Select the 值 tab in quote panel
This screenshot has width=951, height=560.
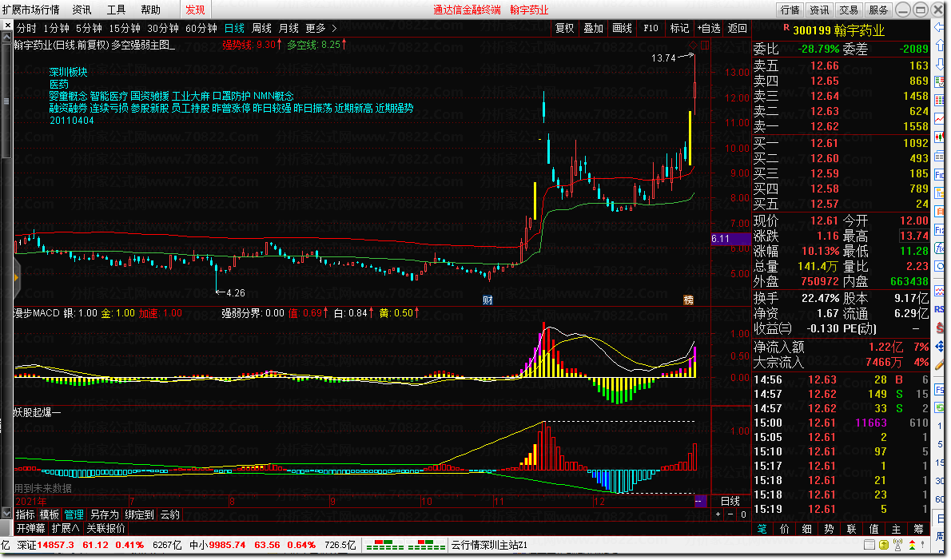coord(874,529)
